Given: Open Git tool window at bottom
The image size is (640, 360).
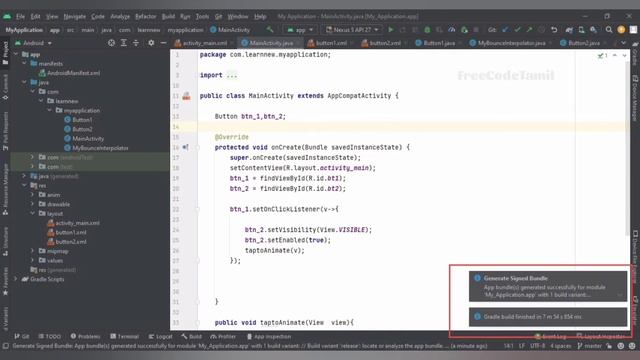Looking at the screenshot, I should (x=22, y=337).
